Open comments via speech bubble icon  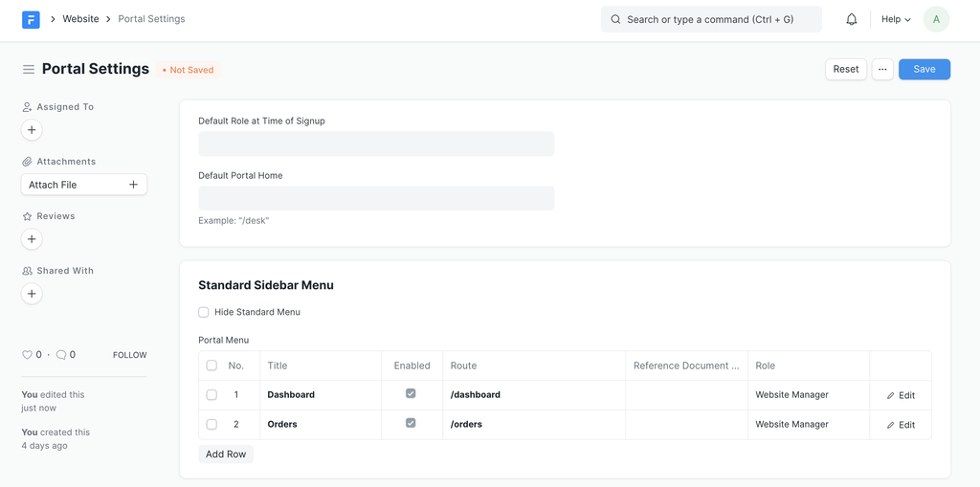(61, 355)
